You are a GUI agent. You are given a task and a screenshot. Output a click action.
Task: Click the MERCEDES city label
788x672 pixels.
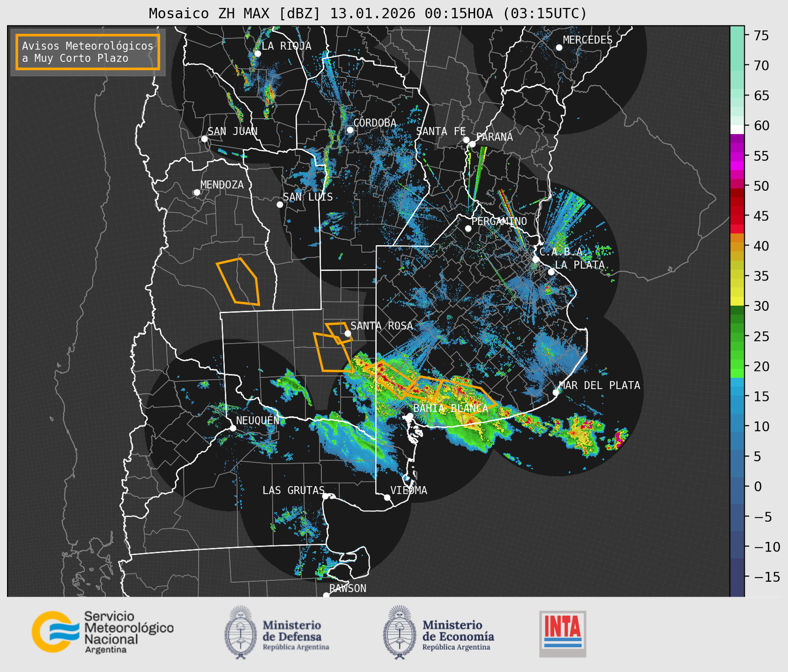[588, 40]
